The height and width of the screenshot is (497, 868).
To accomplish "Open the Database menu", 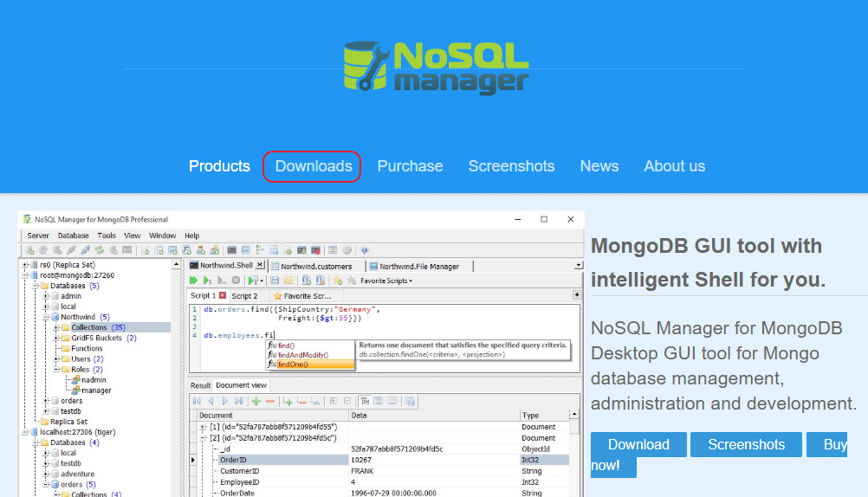I will click(73, 236).
